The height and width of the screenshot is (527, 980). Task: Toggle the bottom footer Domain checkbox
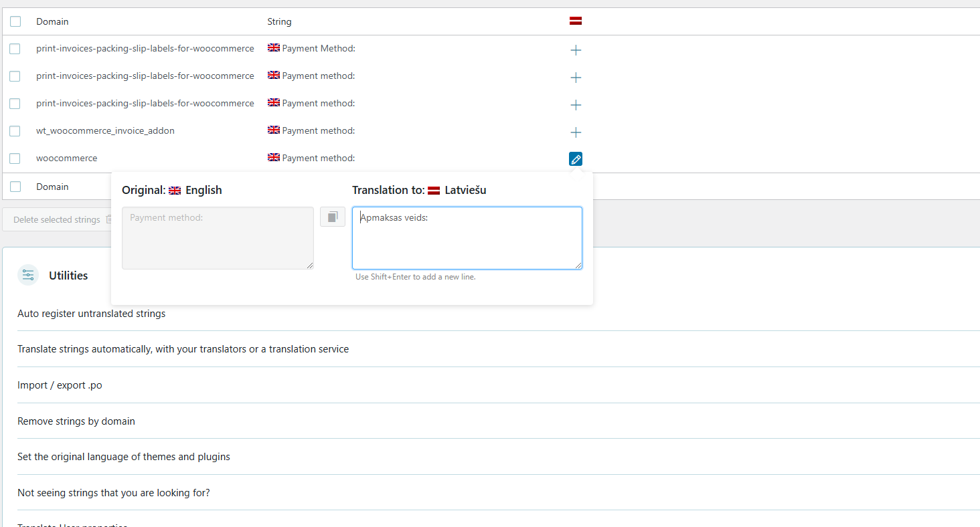[x=15, y=187]
